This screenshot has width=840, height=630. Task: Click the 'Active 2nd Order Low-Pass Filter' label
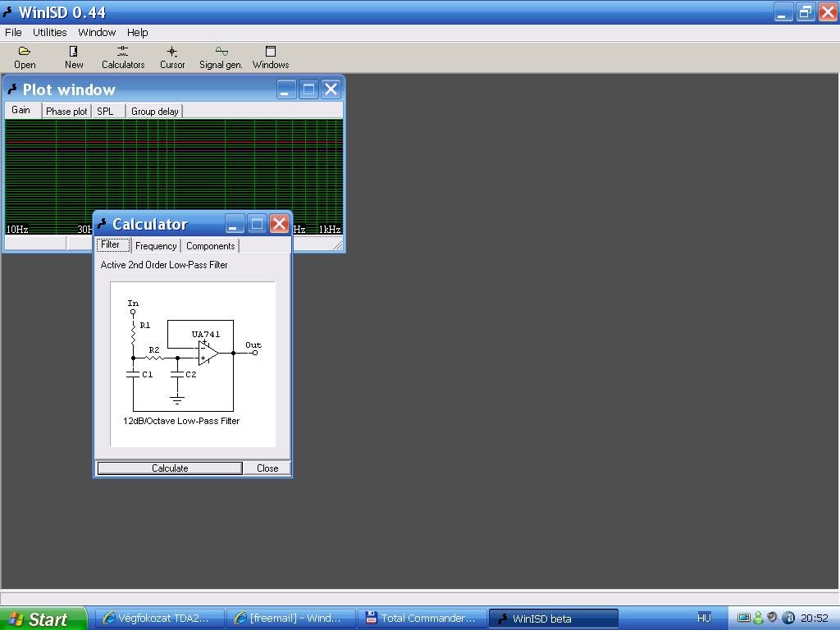[x=164, y=265]
